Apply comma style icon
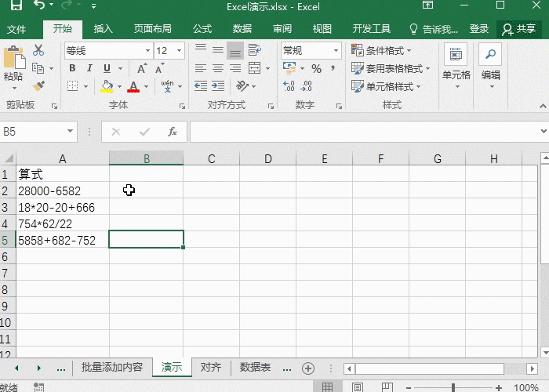Screen dimensions: 549x392 coord(333,68)
